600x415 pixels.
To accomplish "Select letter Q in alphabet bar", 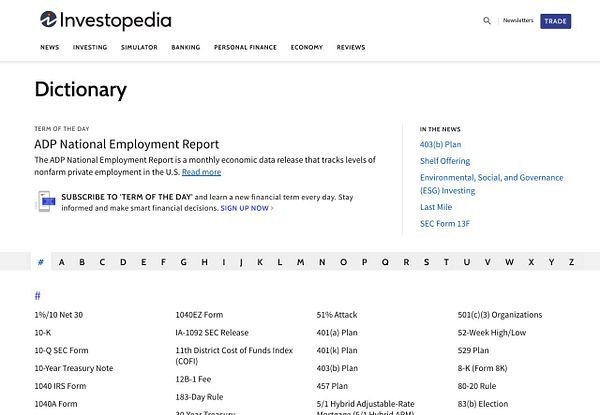I will tap(385, 262).
